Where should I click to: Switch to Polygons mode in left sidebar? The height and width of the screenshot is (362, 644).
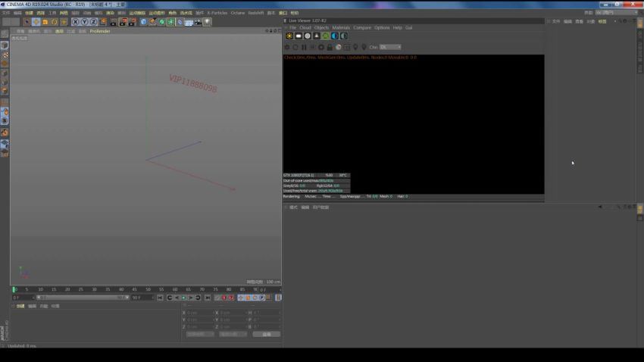5,91
